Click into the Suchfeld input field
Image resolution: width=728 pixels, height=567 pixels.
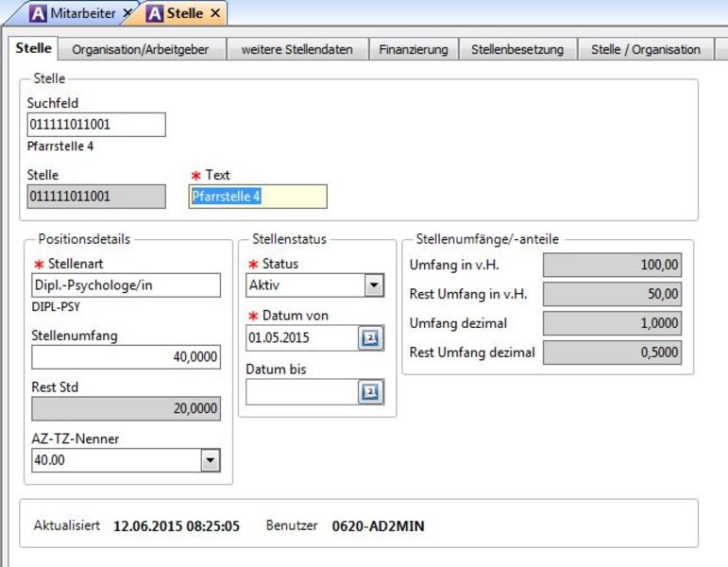96,125
